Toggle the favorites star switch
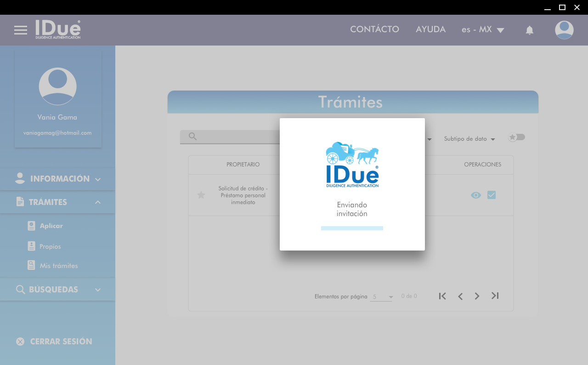This screenshot has height=365, width=588. [x=516, y=137]
